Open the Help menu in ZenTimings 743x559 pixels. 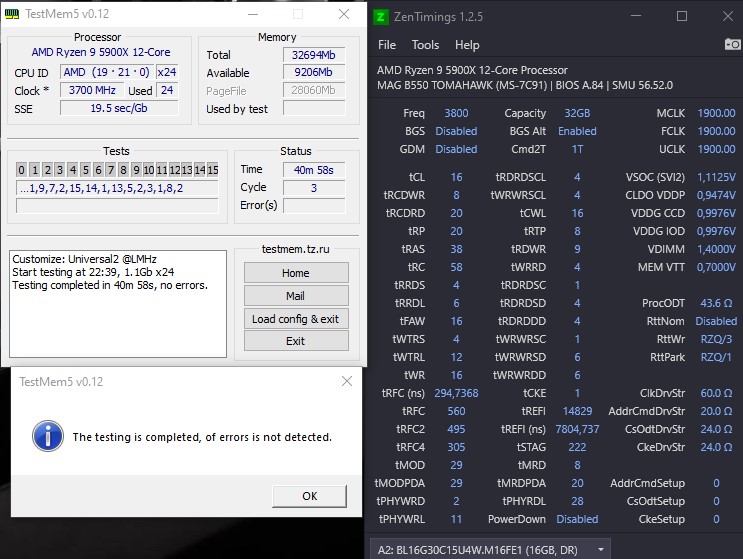click(x=467, y=45)
